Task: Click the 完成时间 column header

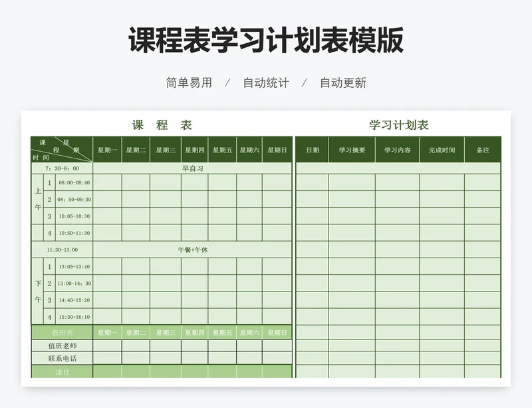Action: click(442, 150)
